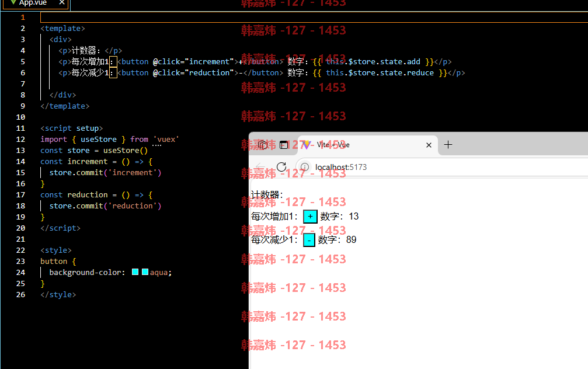Click 'const reduction' declaration on line 17

click(x=74, y=195)
